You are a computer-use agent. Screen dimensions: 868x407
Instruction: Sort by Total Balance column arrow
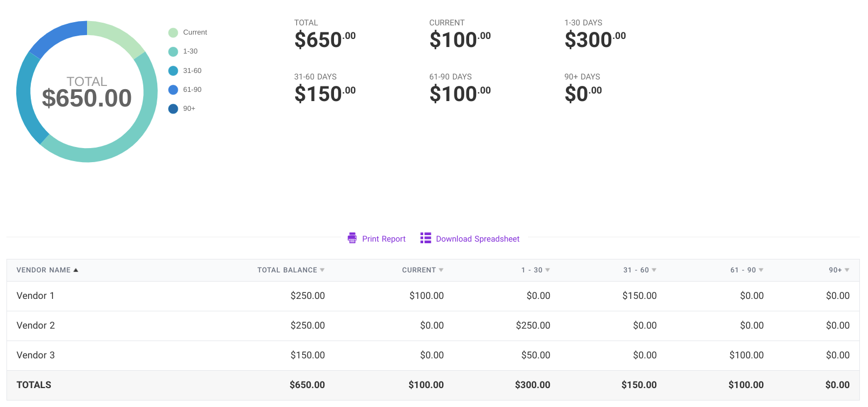point(322,270)
